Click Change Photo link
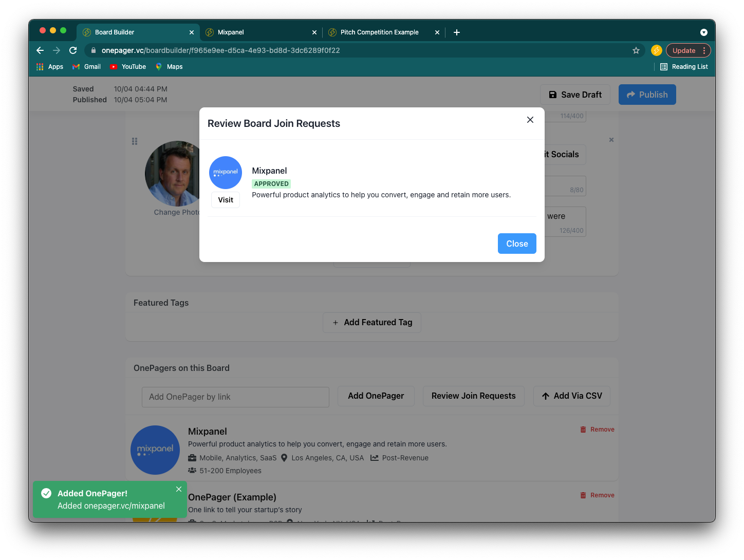This screenshot has height=560, width=744. click(x=177, y=212)
